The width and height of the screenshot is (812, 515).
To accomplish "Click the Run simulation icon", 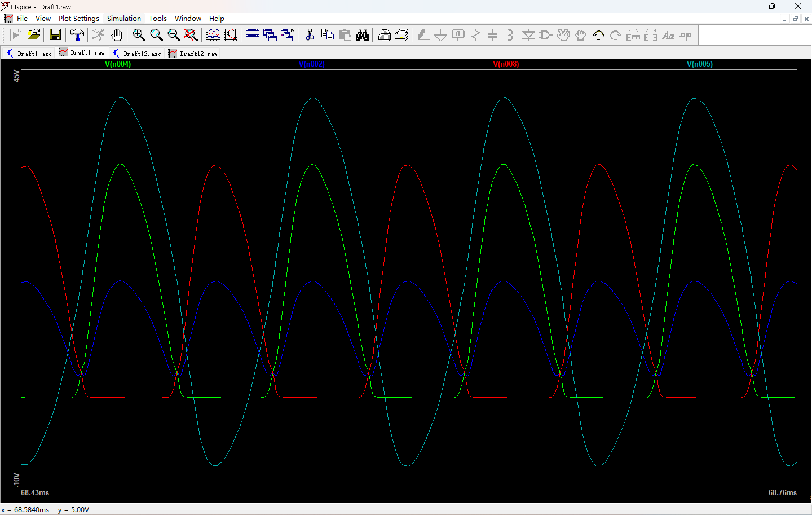I will coord(16,35).
